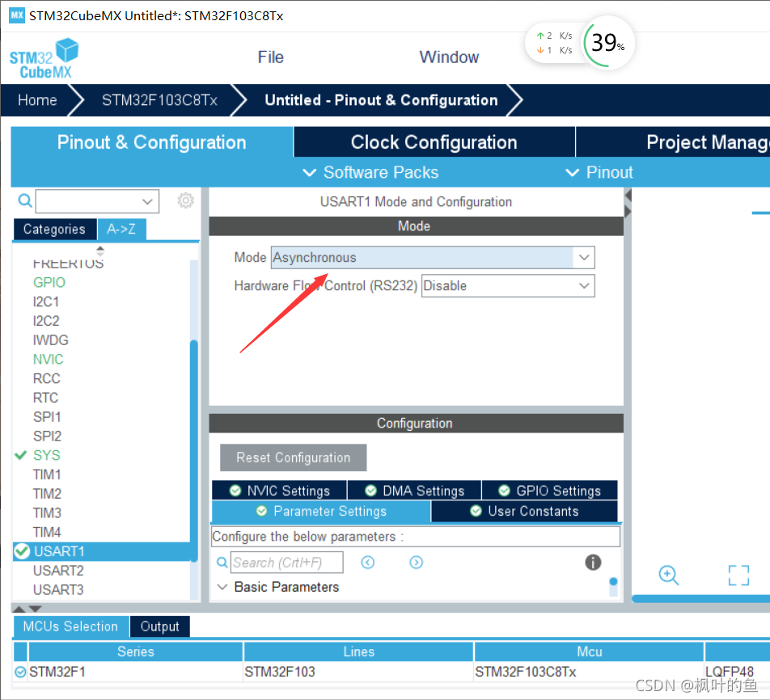
Task: Go to Home breadcrumb
Action: (37, 100)
